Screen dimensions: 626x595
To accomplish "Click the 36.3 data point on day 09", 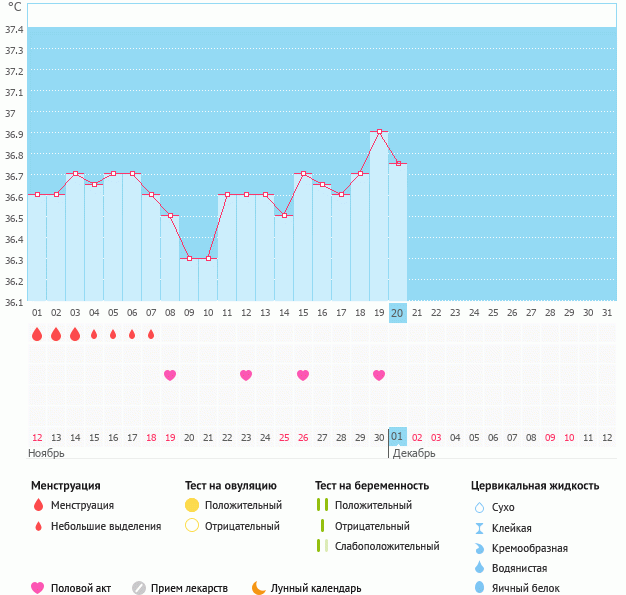I will pyautogui.click(x=189, y=258).
